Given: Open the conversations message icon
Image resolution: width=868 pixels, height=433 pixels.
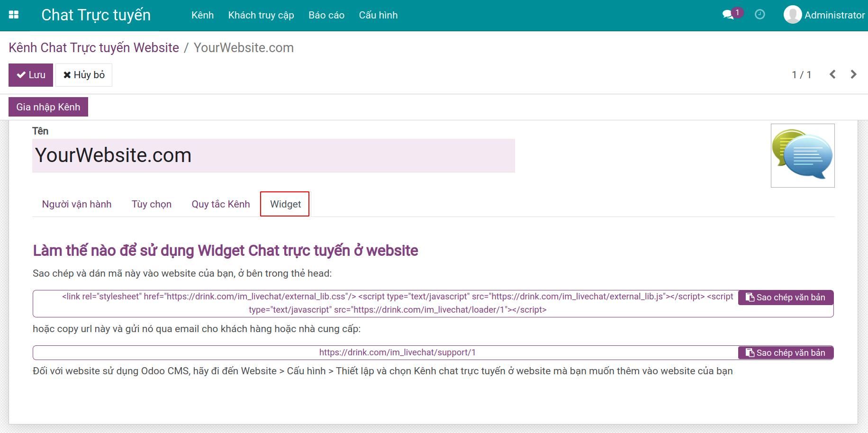Looking at the screenshot, I should [x=728, y=15].
